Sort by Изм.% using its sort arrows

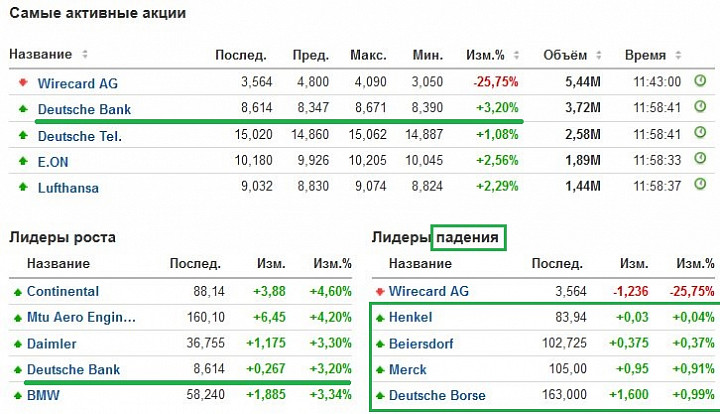[516, 55]
